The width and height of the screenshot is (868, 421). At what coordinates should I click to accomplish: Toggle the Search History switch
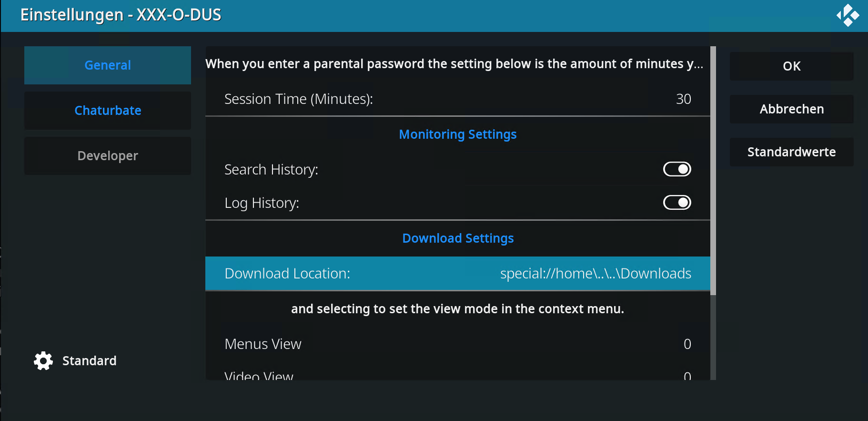click(676, 169)
